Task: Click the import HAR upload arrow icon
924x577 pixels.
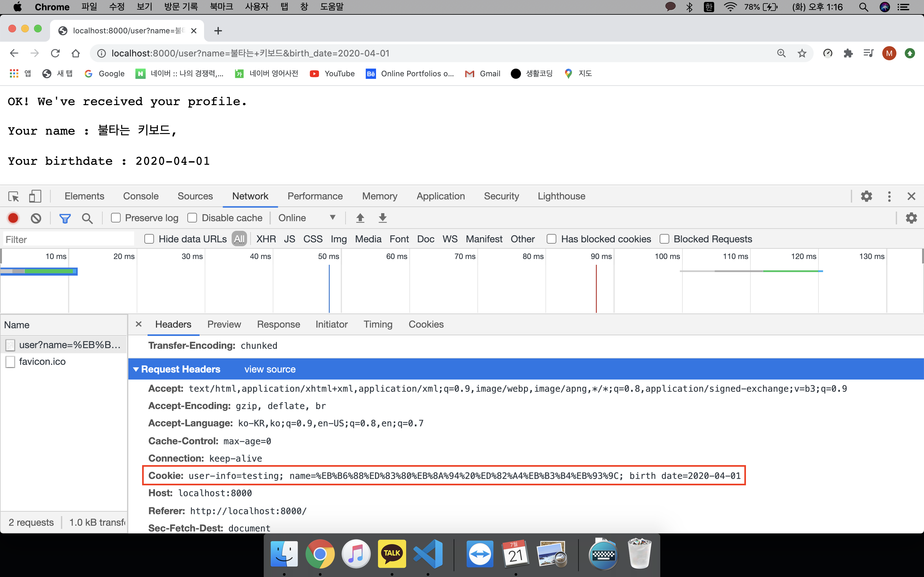Action: click(x=360, y=218)
